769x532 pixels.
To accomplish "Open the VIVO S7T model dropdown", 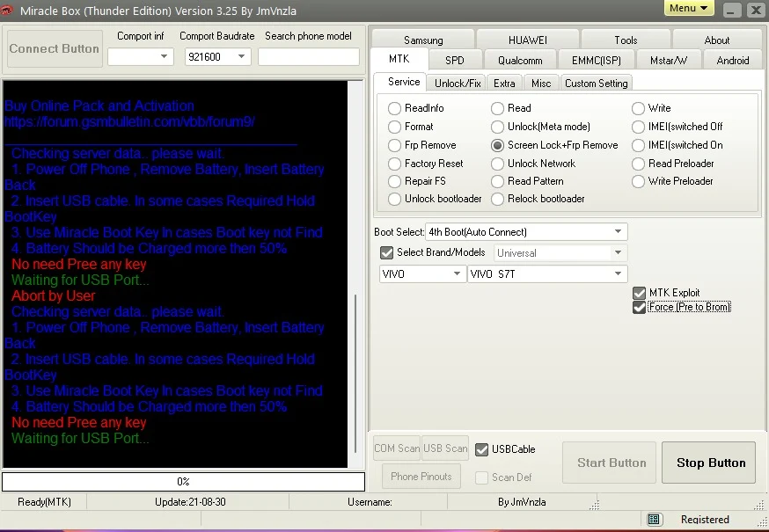I will point(547,273).
